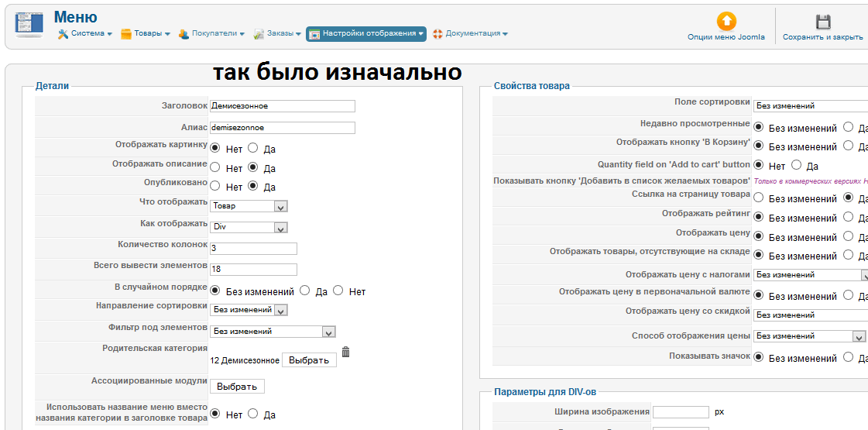Viewport: 868px width, 430px height.
Task: Open the Отображать цену с налогами dropdown
Action: 811,275
